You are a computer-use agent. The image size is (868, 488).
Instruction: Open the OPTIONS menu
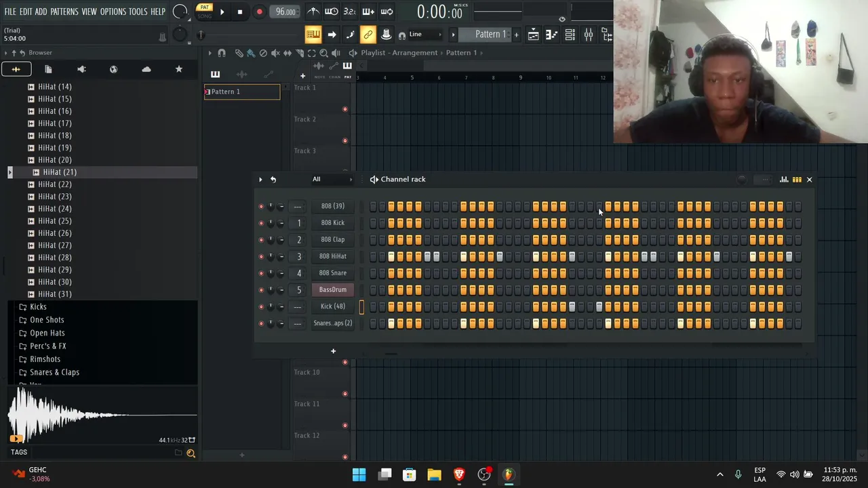point(113,12)
